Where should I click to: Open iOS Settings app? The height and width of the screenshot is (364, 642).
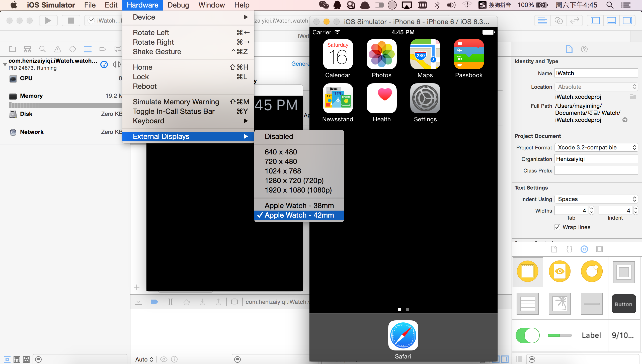[x=425, y=98]
